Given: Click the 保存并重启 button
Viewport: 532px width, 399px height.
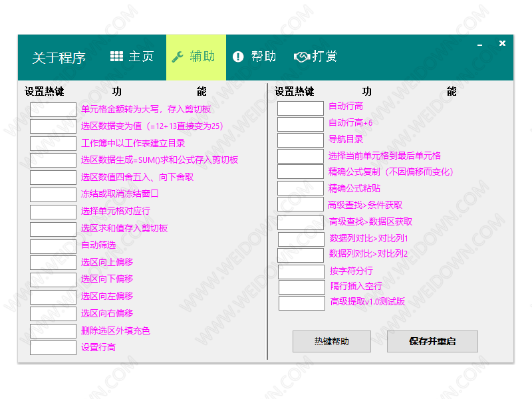Looking at the screenshot, I should pyautogui.click(x=432, y=341).
